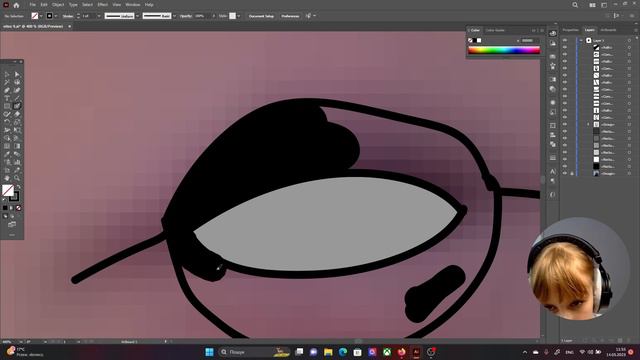Select the Width tool
This screenshot has height=360, width=640.
7,130
